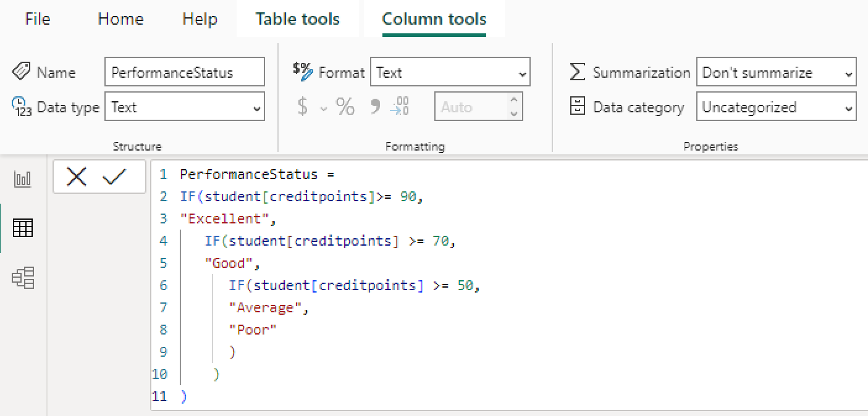This screenshot has width=868, height=416.
Task: Commit the formula with the checkmark icon
Action: pos(114,177)
